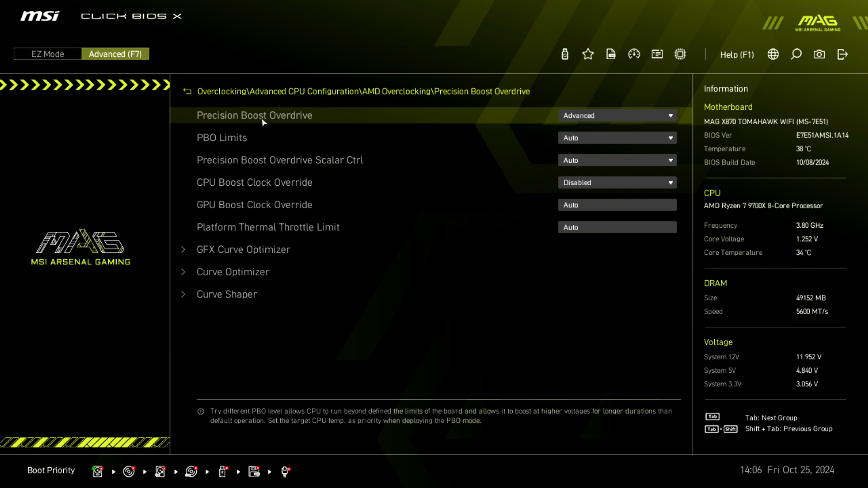Screen dimensions: 868x488
Task: Select the language/globe icon
Action: [773, 54]
